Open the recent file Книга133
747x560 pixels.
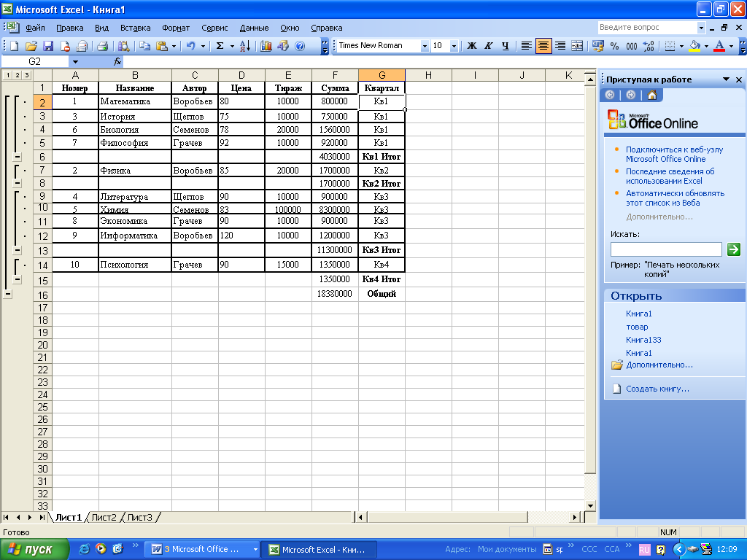pyautogui.click(x=643, y=340)
